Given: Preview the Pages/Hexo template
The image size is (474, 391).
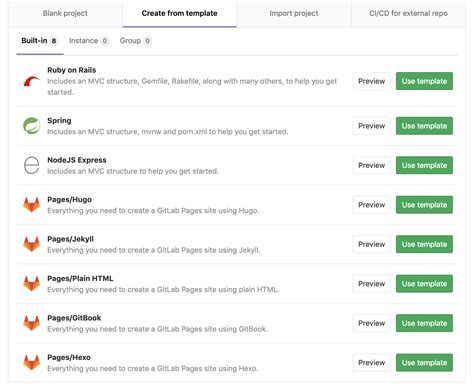Looking at the screenshot, I should [372, 362].
